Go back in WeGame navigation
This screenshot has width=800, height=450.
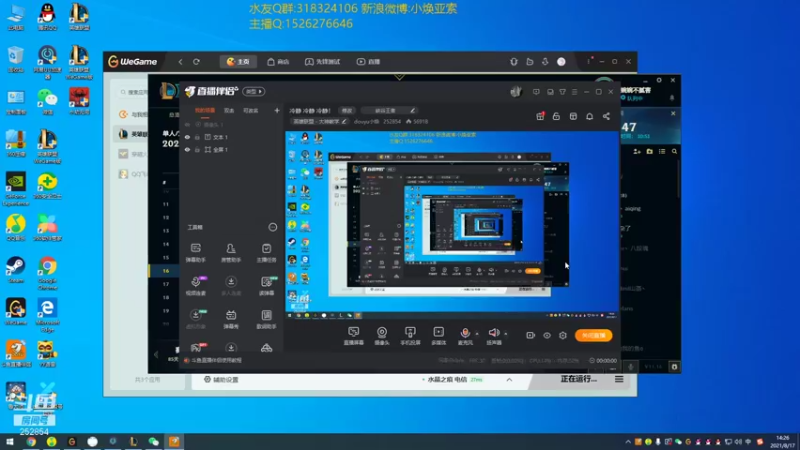[181, 62]
